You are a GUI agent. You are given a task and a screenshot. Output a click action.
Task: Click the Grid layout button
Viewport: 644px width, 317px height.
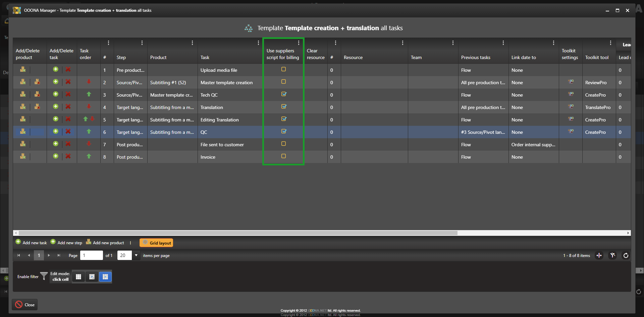tap(156, 243)
